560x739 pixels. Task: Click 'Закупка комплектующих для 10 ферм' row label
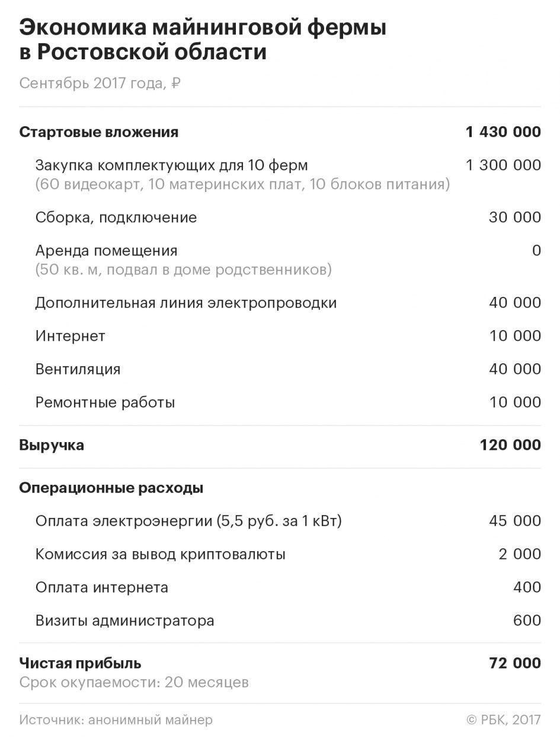(x=171, y=165)
